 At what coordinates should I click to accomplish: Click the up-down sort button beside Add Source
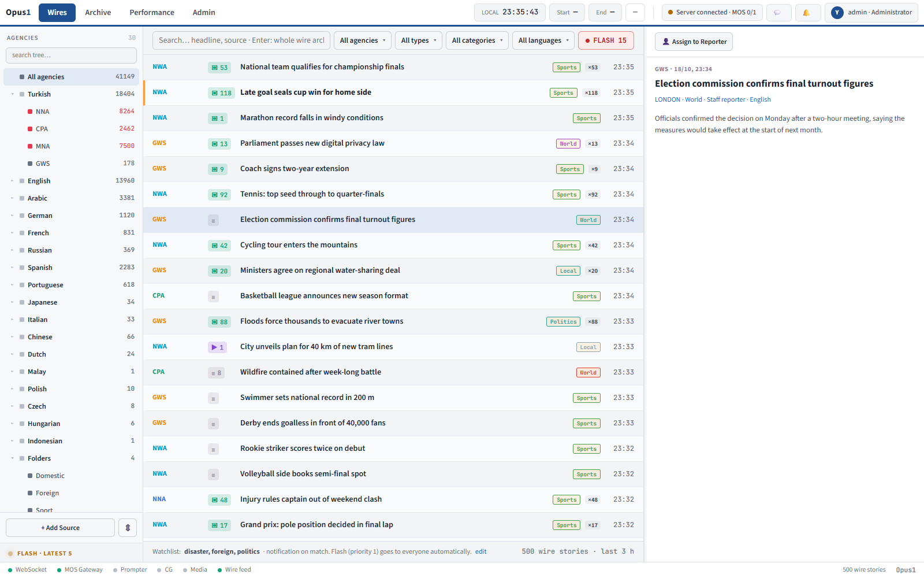click(x=128, y=528)
